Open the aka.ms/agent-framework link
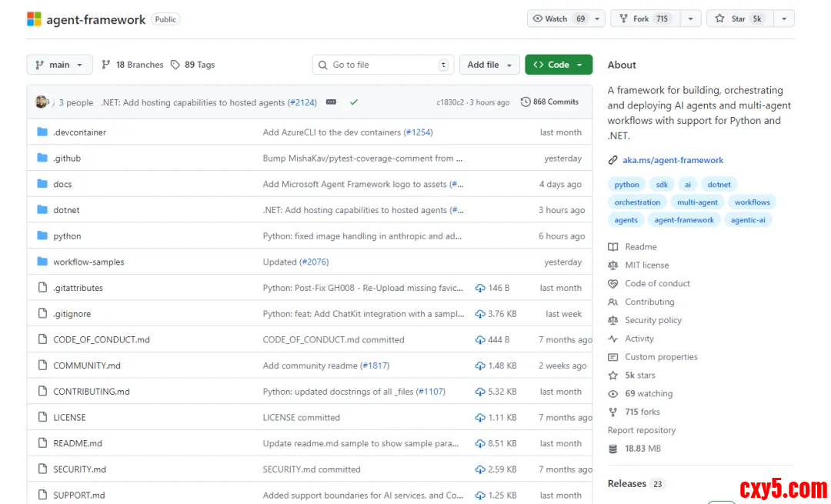 coord(672,160)
